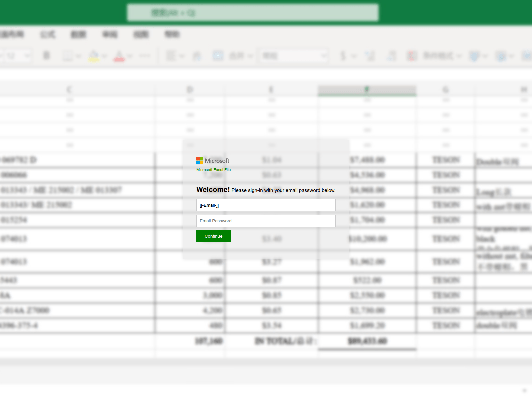
Task: Click the 'Microsoft Excel File' green text
Action: tap(213, 170)
